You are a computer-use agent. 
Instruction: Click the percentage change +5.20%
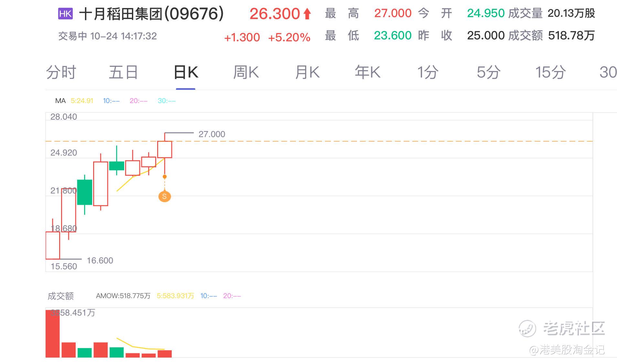coord(289,37)
